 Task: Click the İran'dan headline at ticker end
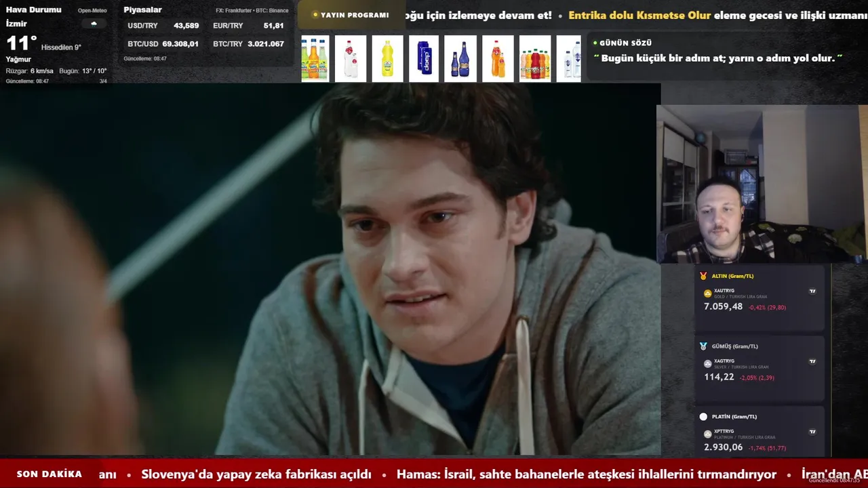(835, 474)
